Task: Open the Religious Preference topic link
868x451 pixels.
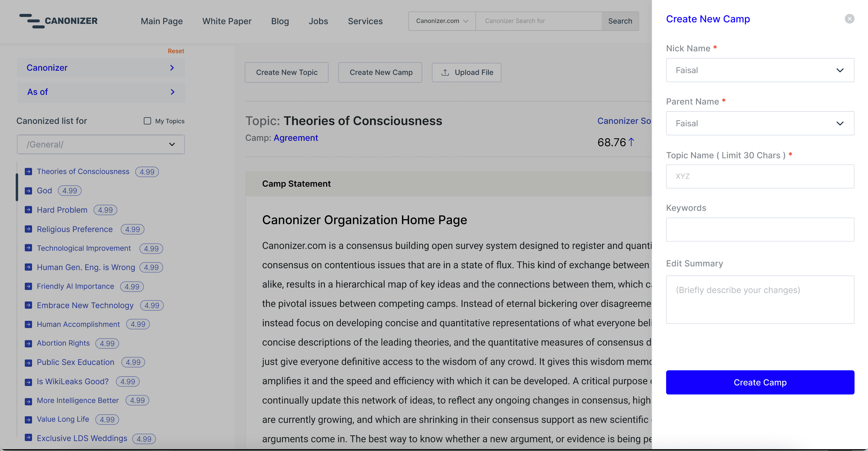Action: click(x=75, y=229)
